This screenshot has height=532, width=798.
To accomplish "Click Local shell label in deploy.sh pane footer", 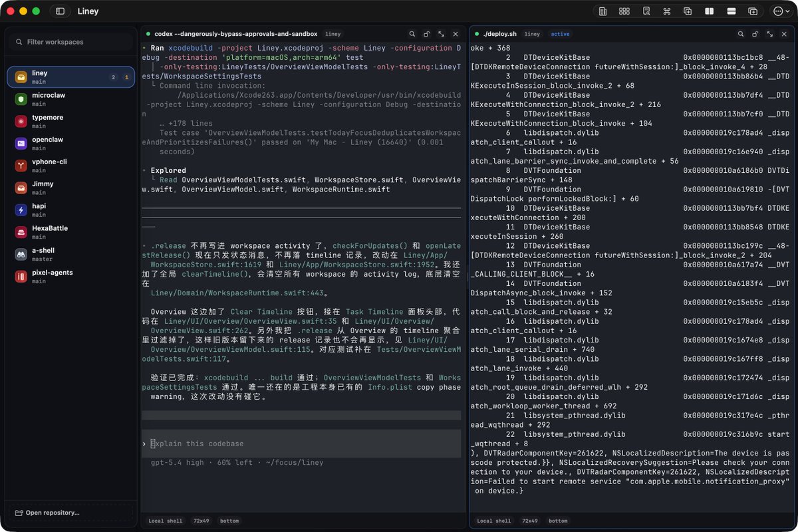I will (x=494, y=521).
